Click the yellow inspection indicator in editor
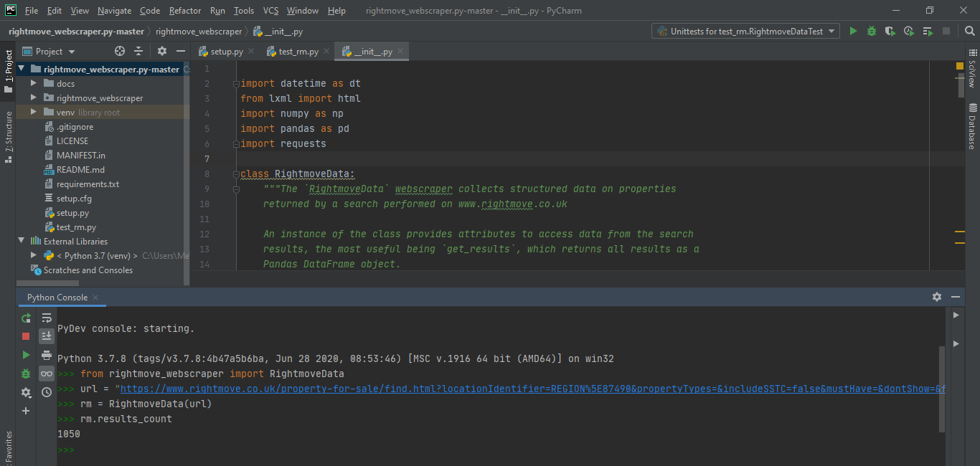Viewport: 980px width, 466px height. pos(960,66)
